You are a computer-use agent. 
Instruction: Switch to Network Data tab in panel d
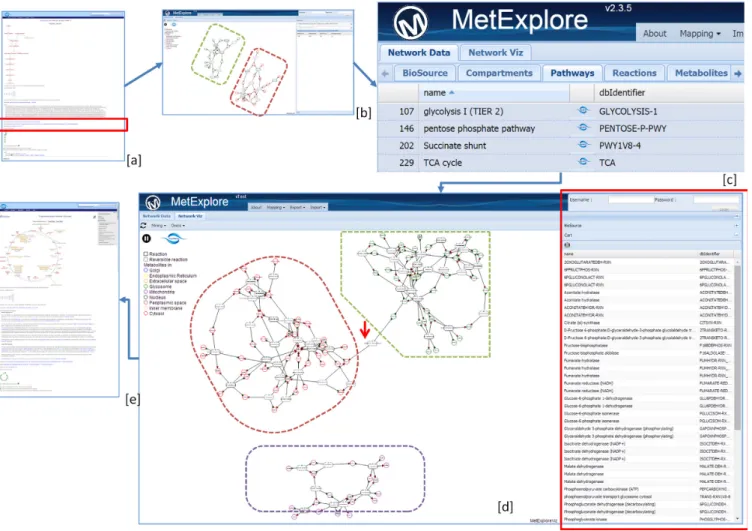coord(156,216)
